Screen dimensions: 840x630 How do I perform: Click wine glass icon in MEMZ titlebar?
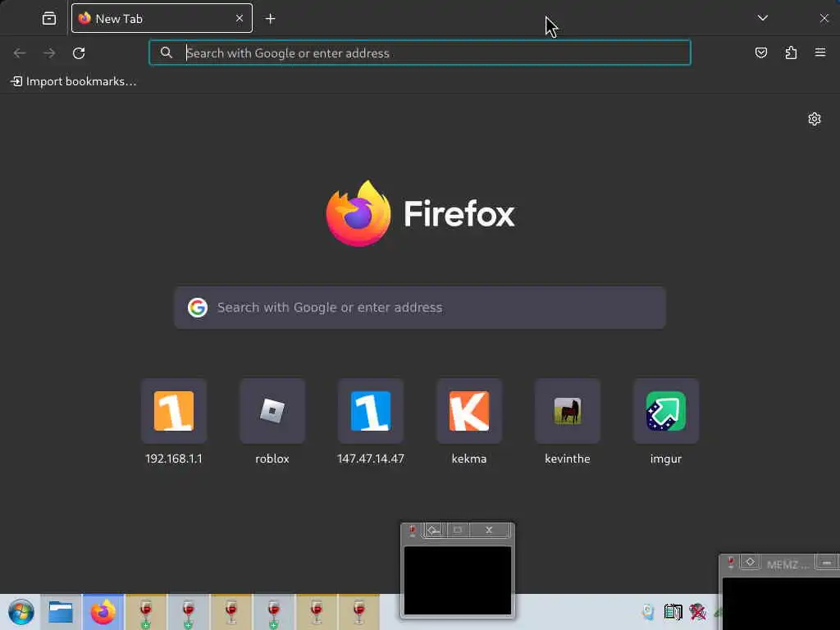[x=731, y=563]
